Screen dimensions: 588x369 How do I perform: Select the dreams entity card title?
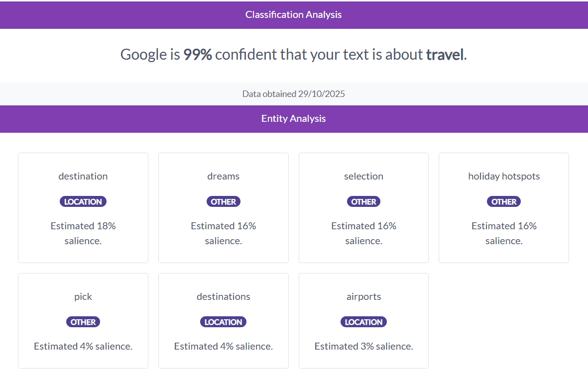224,176
